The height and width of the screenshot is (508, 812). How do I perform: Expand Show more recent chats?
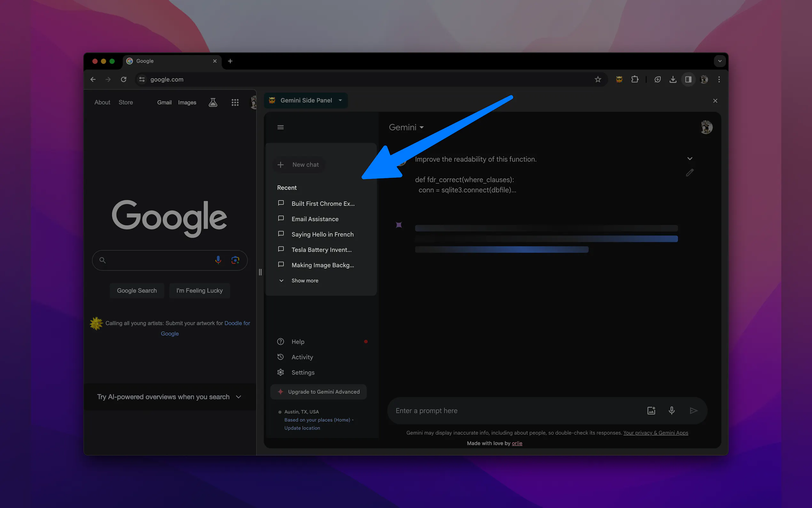(x=304, y=281)
